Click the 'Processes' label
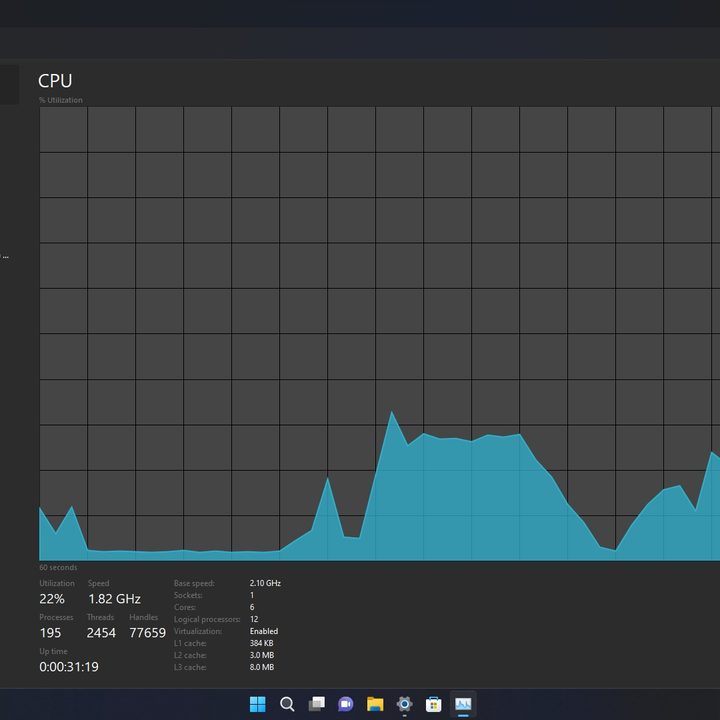 coord(56,617)
